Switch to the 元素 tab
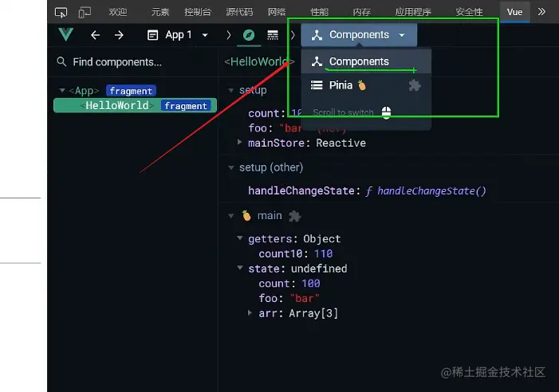Viewport: 559px width, 392px height. click(x=160, y=12)
